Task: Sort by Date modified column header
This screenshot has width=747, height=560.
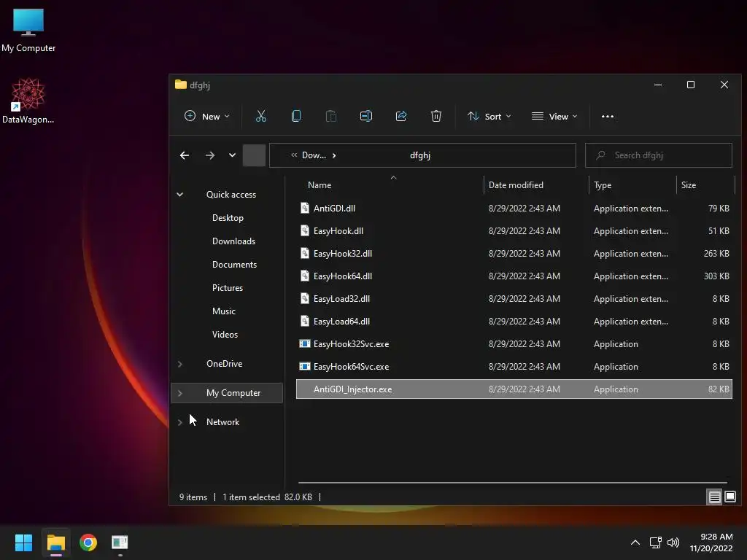Action: [x=516, y=185]
